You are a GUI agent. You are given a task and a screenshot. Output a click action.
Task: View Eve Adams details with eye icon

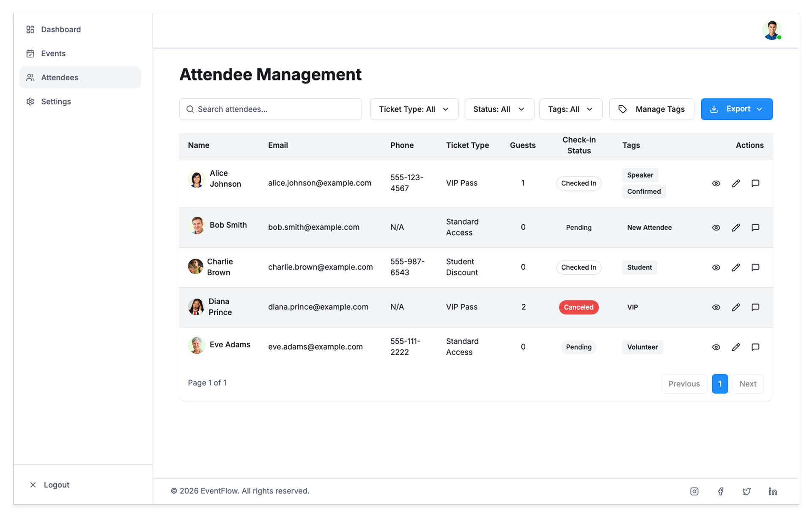716,347
